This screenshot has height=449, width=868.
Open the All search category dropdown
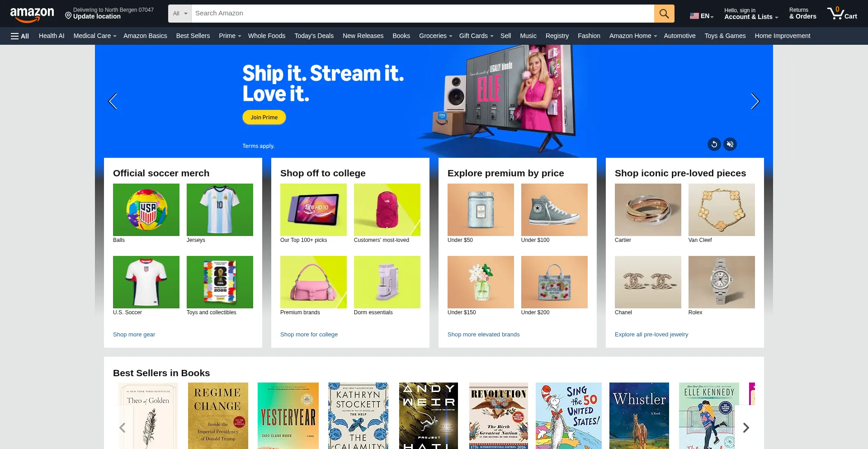[x=180, y=14]
